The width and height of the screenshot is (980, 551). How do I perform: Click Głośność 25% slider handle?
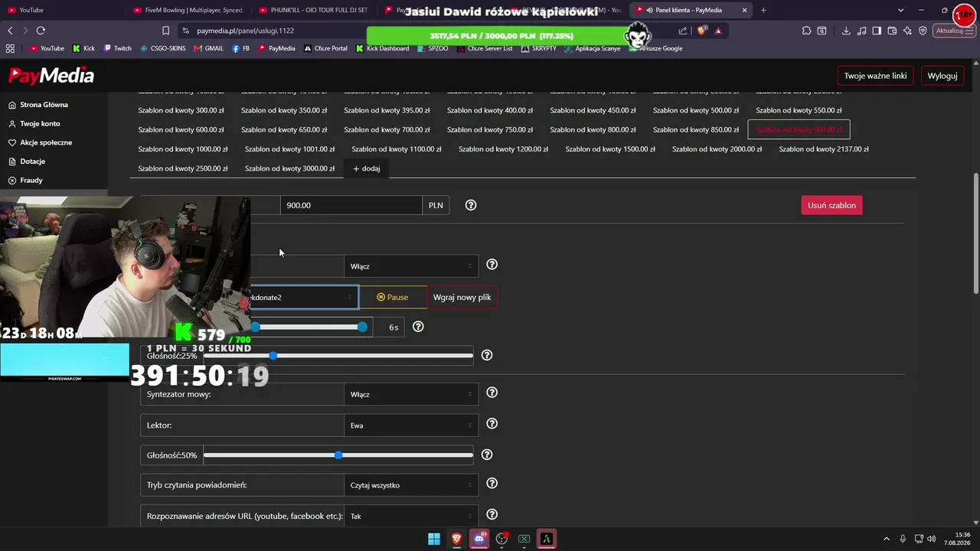coord(273,355)
